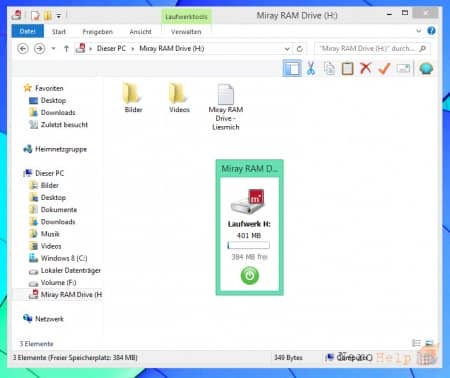This screenshot has height=378, width=450.
Task: Click the rename icon beside the checkmark
Action: [403, 69]
